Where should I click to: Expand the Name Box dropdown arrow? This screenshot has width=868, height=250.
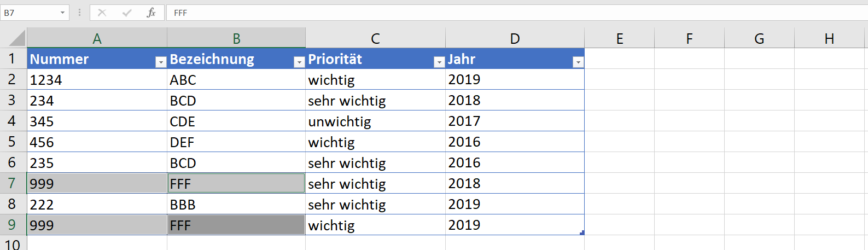62,13
